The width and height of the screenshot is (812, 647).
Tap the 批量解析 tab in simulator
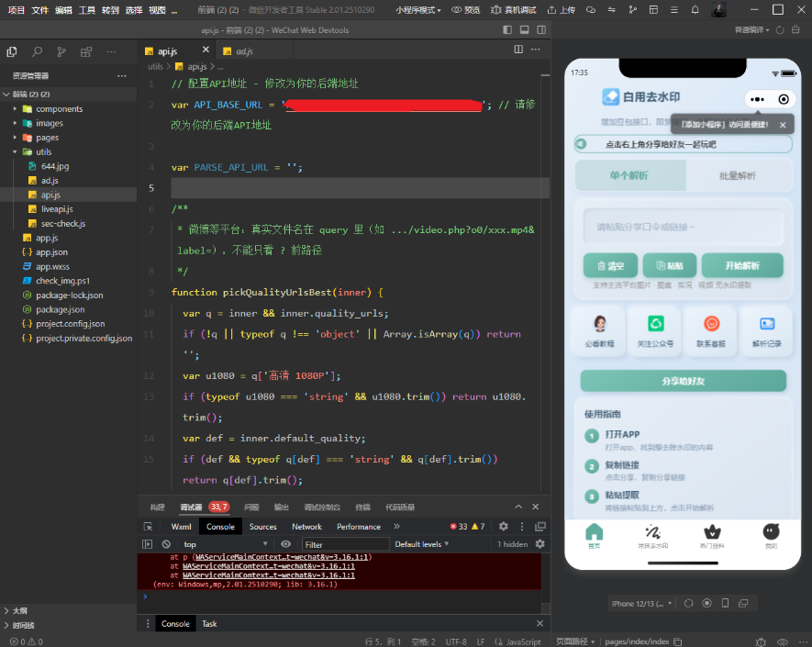738,175
